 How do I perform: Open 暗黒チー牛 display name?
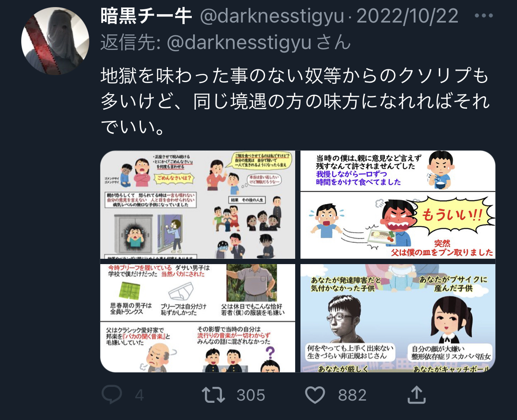tap(146, 16)
